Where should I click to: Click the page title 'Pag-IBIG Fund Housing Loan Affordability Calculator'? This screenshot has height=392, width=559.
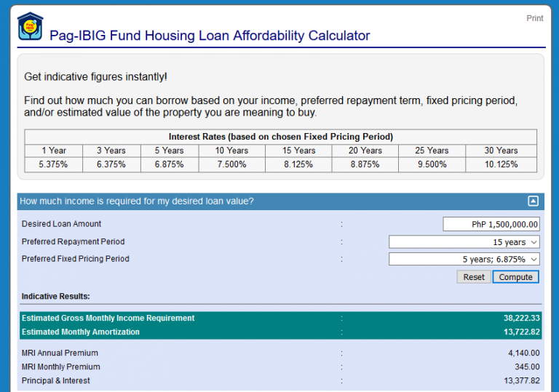pyautogui.click(x=210, y=36)
